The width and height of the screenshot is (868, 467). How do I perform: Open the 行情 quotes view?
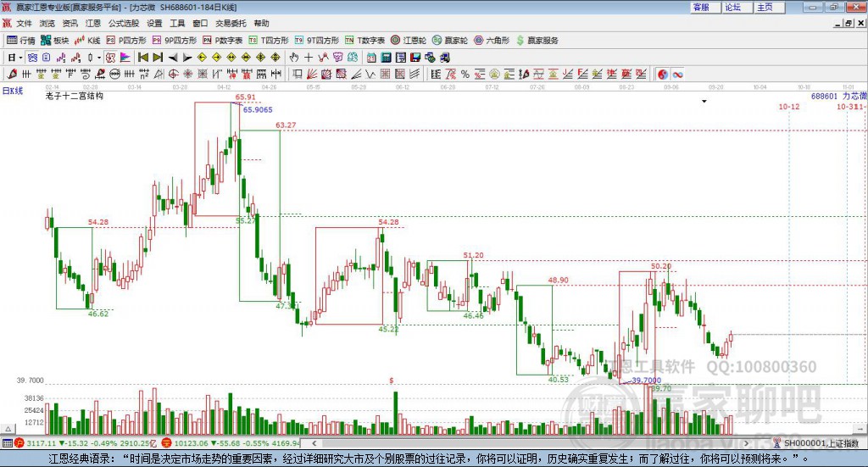click(20, 41)
